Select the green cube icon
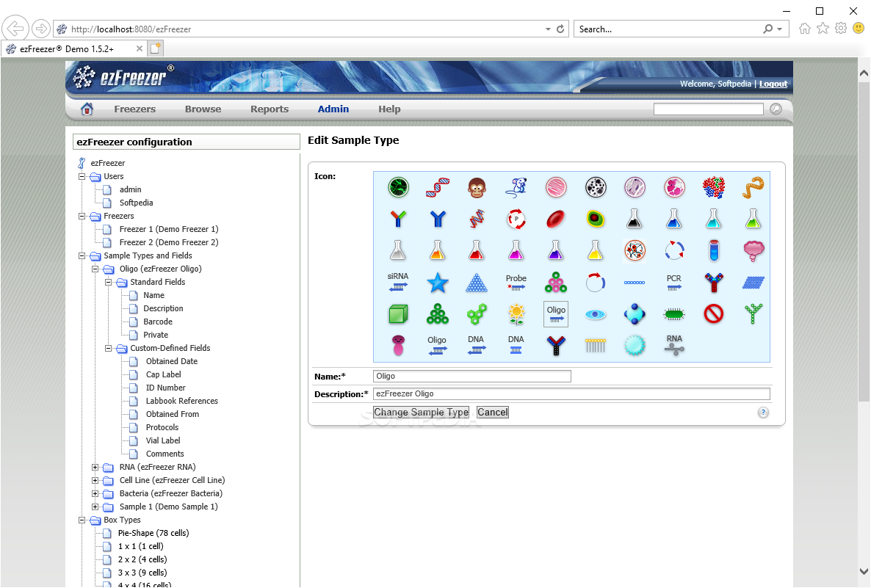 pyautogui.click(x=398, y=314)
